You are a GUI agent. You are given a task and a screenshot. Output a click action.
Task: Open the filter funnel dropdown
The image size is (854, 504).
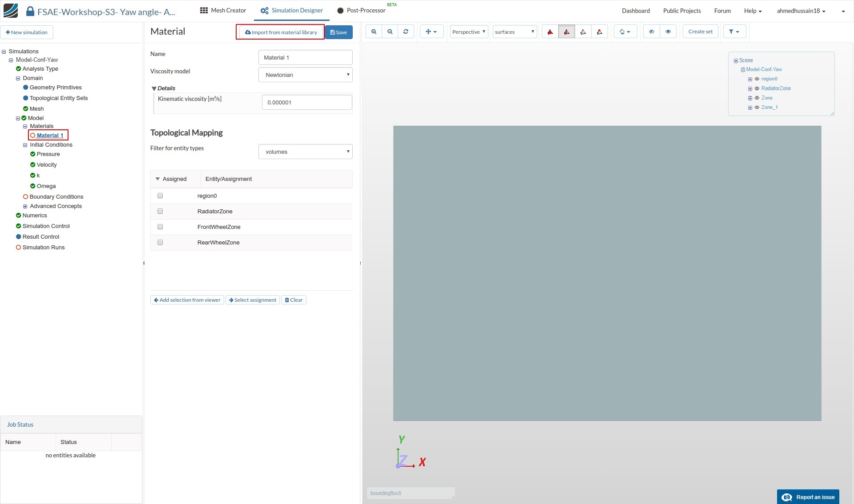coord(734,32)
